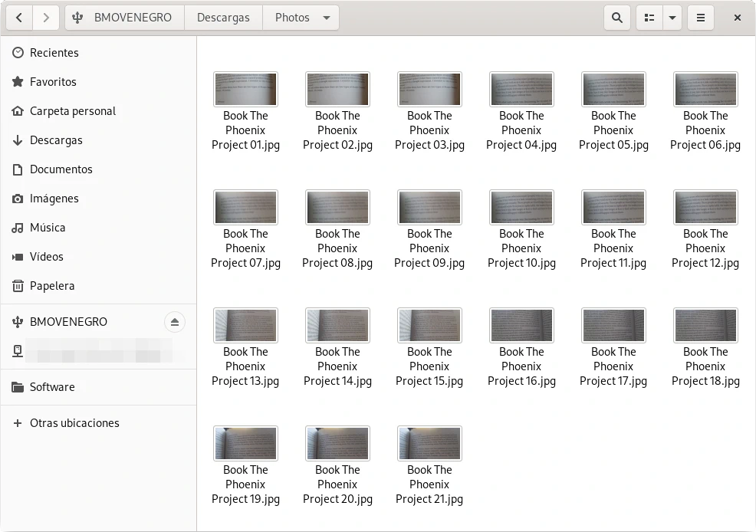Image resolution: width=756 pixels, height=532 pixels.
Task: Open the Papelera trash location
Action: click(52, 286)
